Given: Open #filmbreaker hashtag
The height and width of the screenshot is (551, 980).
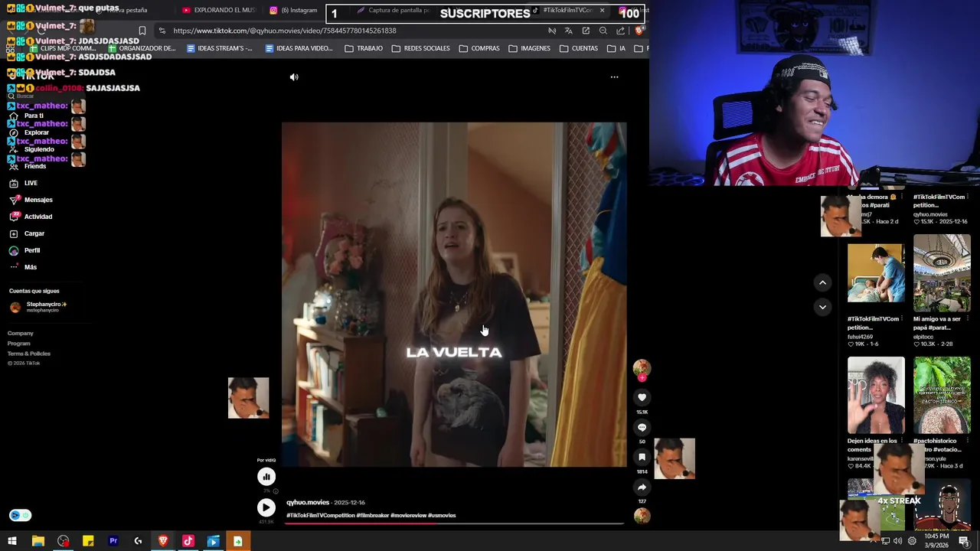Looking at the screenshot, I should (x=373, y=515).
